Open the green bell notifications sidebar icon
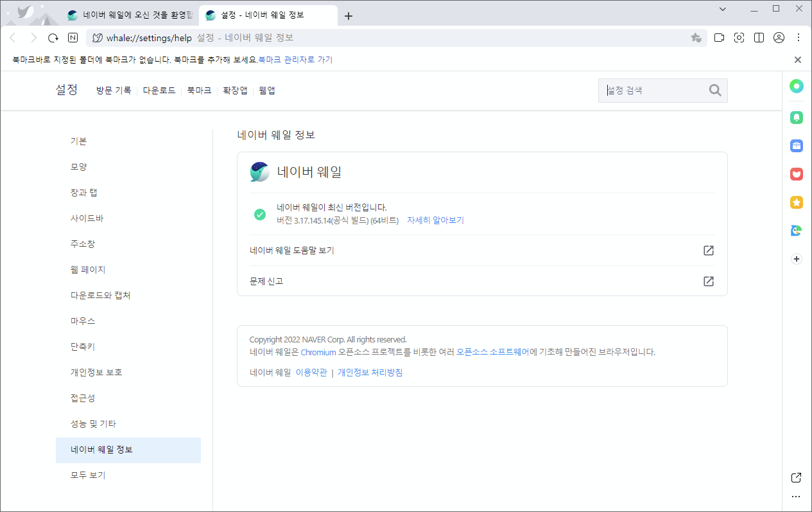The height and width of the screenshot is (512, 812). [x=797, y=117]
